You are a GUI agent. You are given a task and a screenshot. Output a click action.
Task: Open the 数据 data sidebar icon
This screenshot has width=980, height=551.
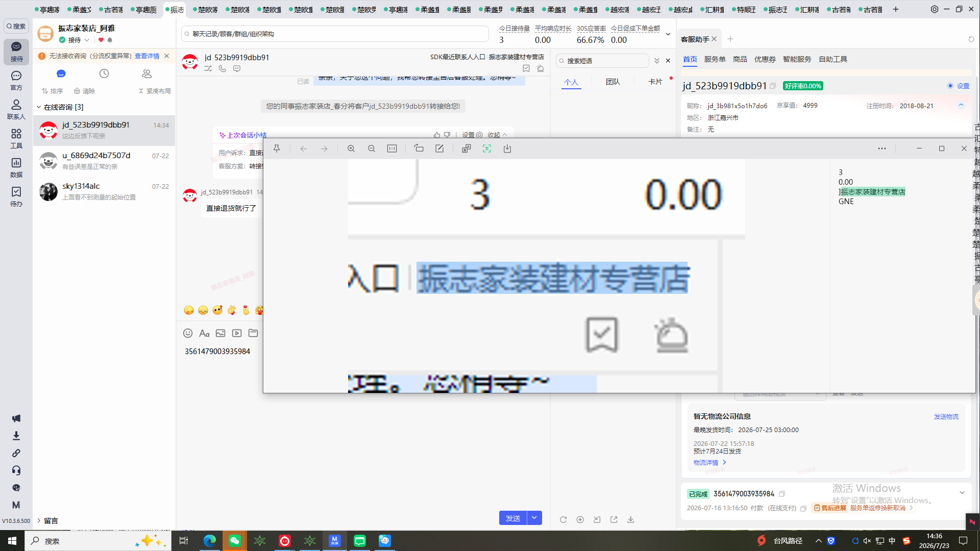pyautogui.click(x=16, y=167)
